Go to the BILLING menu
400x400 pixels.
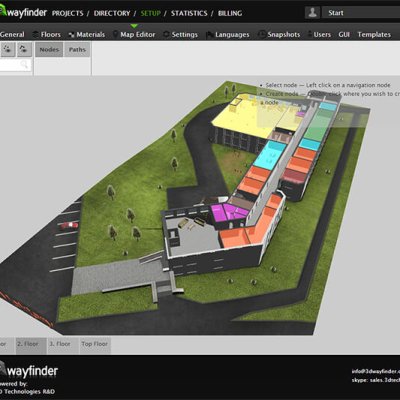230,13
